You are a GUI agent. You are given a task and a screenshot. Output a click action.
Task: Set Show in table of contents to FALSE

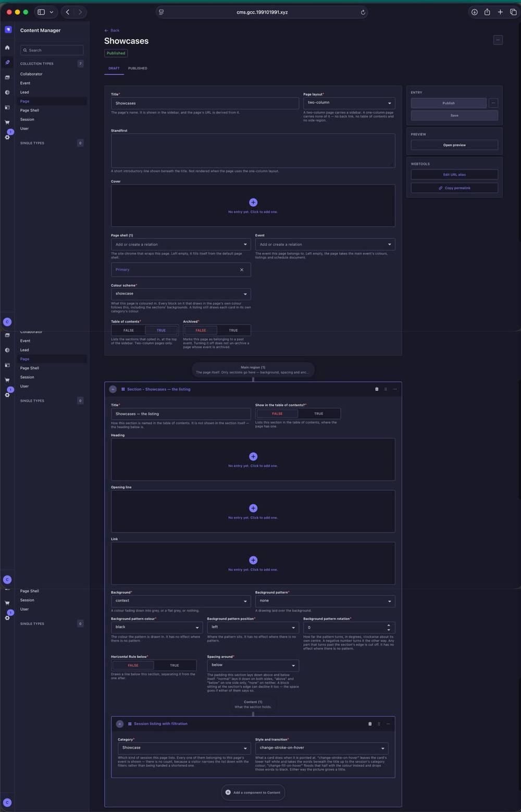277,414
